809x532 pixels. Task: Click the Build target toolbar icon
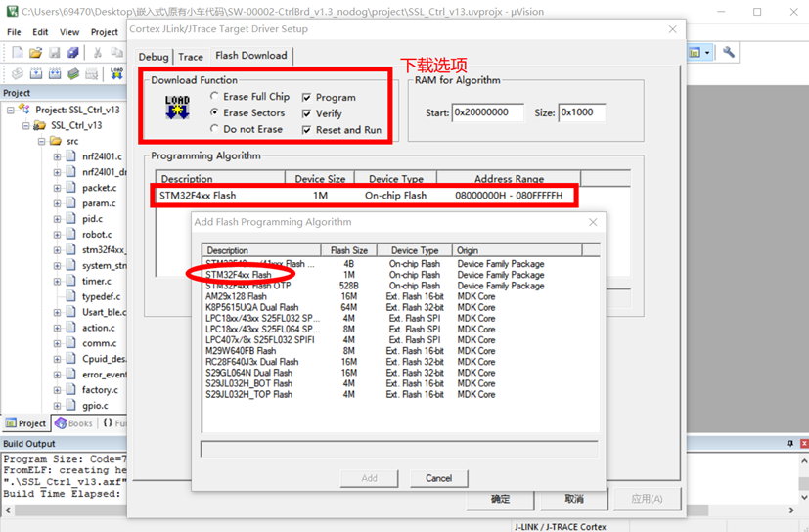pos(35,73)
